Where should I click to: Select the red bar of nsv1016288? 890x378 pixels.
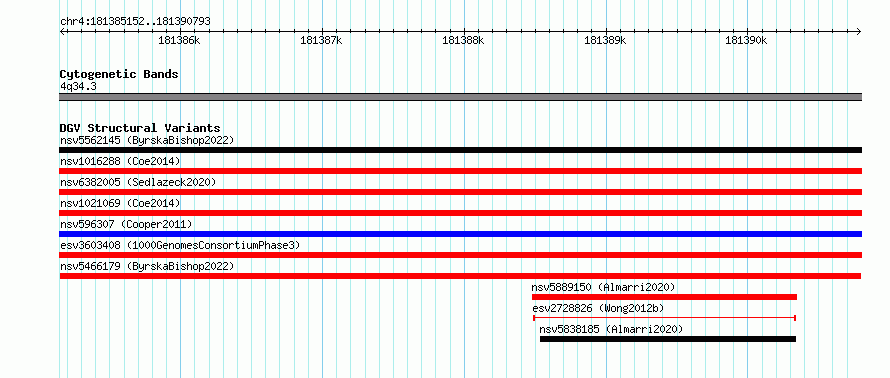click(460, 171)
